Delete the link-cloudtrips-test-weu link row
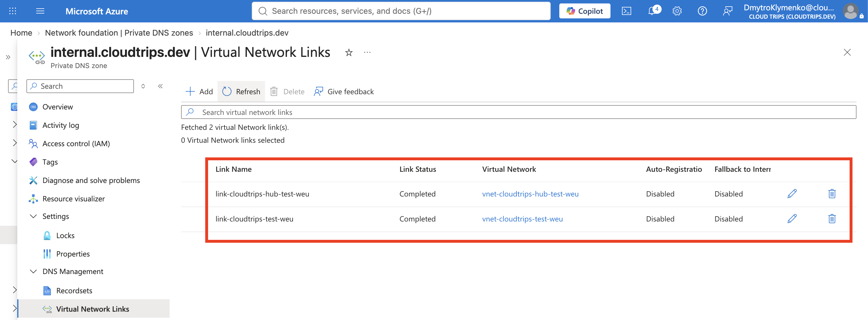 click(832, 219)
